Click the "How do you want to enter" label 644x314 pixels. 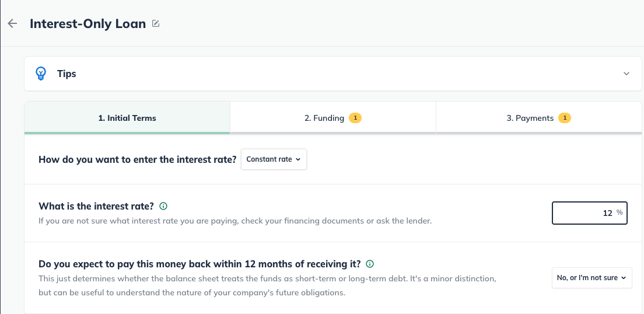[137, 159]
